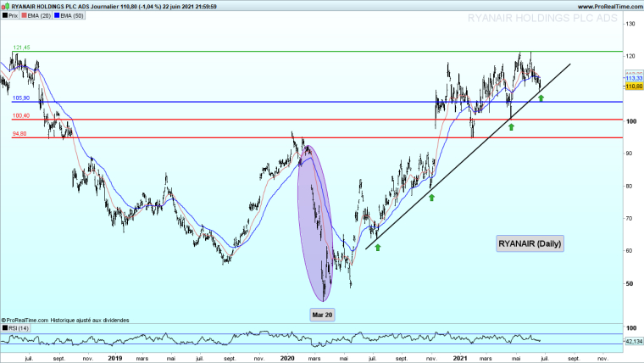Click the black RSI (14) legend square

point(4,327)
